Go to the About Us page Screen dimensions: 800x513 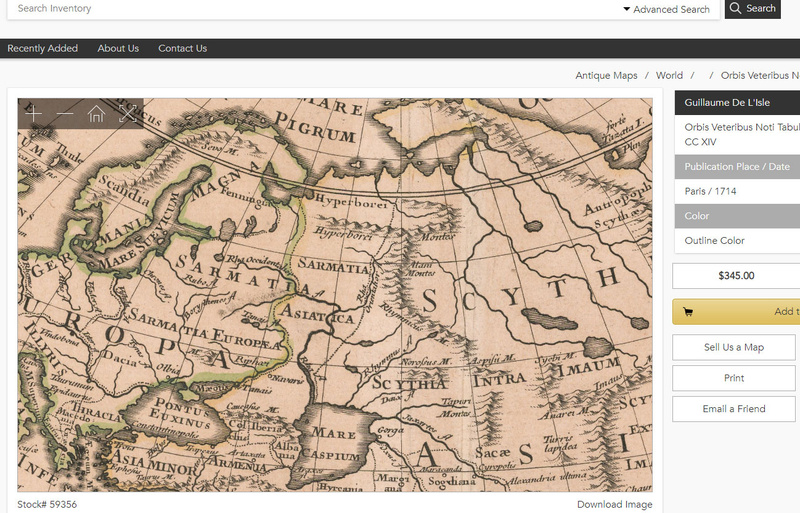click(x=118, y=48)
